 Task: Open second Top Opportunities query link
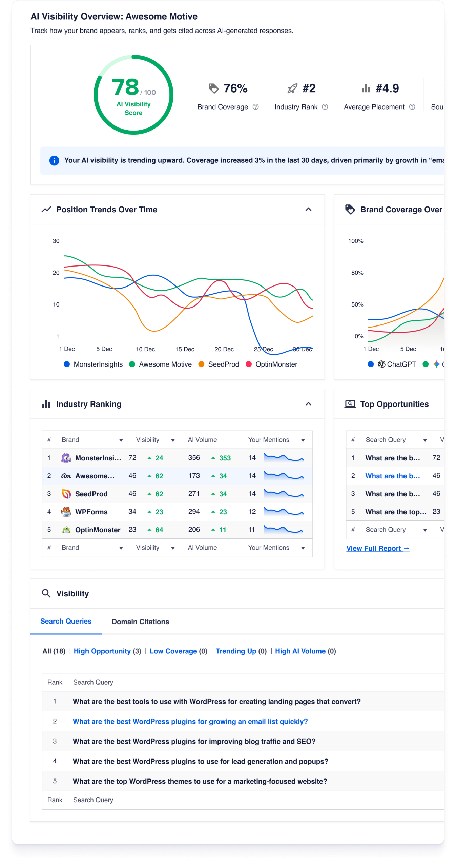[392, 476]
